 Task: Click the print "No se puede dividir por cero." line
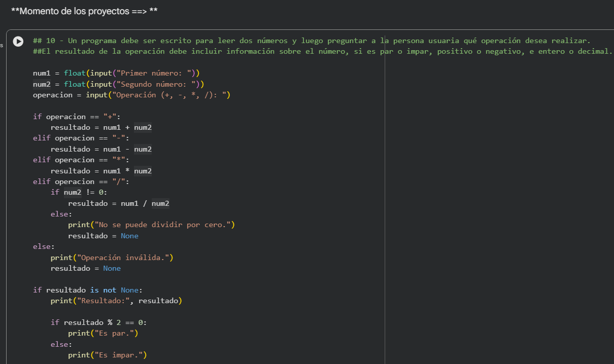(152, 225)
